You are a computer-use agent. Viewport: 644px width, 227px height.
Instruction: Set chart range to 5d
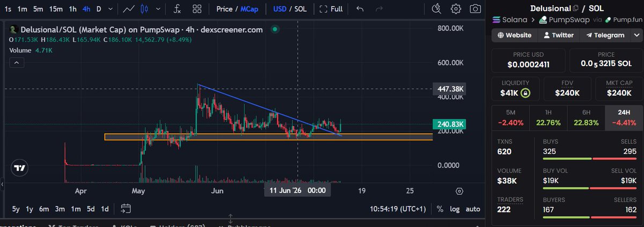[90, 208]
